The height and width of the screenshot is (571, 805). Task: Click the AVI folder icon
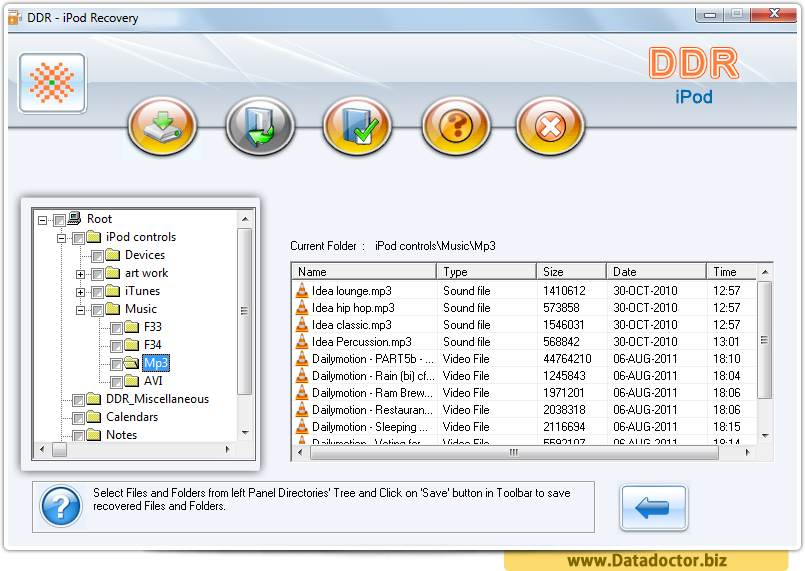tap(132, 380)
